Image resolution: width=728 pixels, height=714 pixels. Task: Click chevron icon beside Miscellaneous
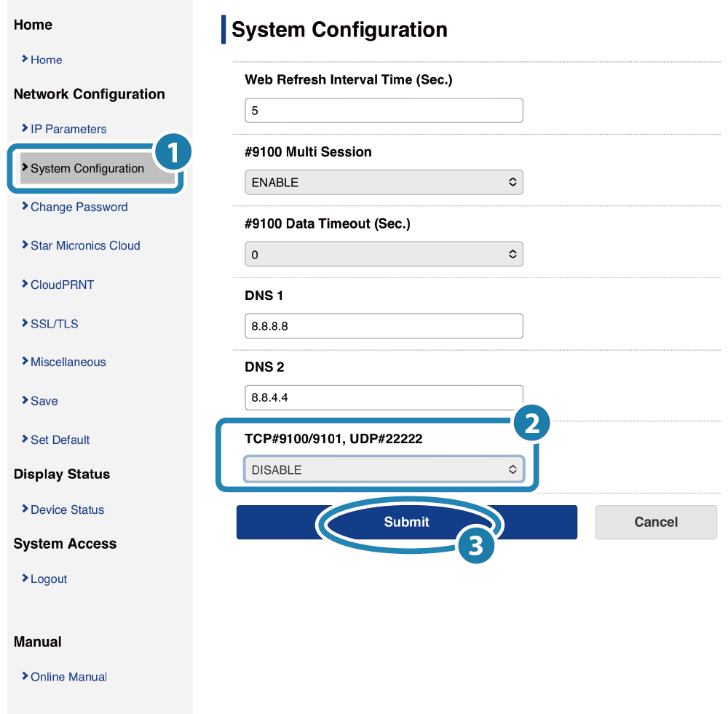coord(25,361)
